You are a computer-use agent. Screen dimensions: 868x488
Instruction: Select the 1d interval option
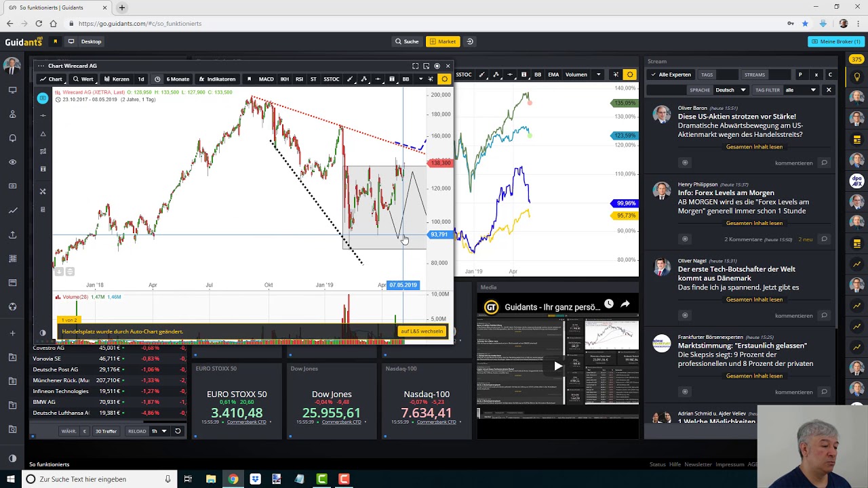[x=141, y=79]
